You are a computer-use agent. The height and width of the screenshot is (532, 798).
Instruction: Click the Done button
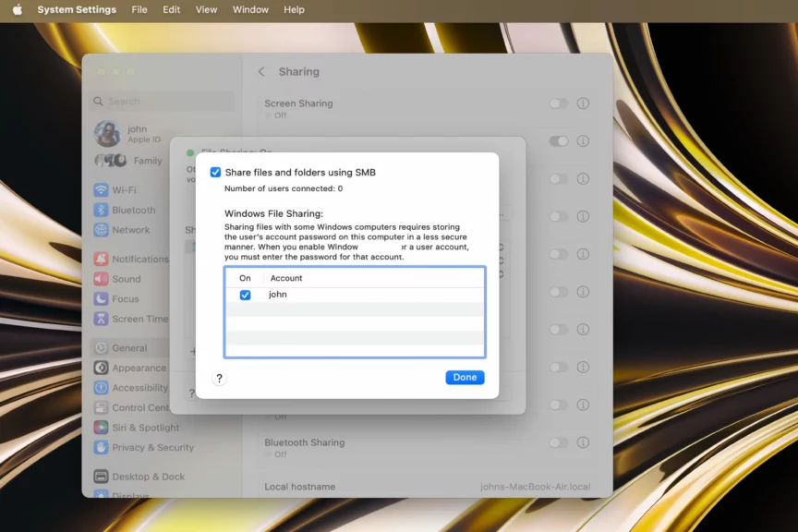coord(465,377)
